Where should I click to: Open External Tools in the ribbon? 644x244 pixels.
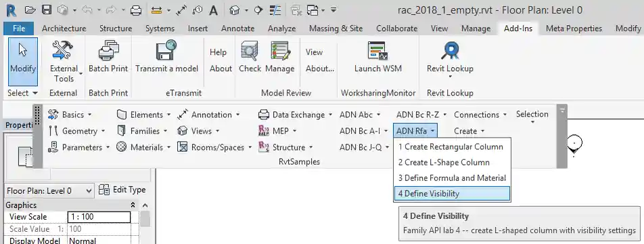(64, 61)
